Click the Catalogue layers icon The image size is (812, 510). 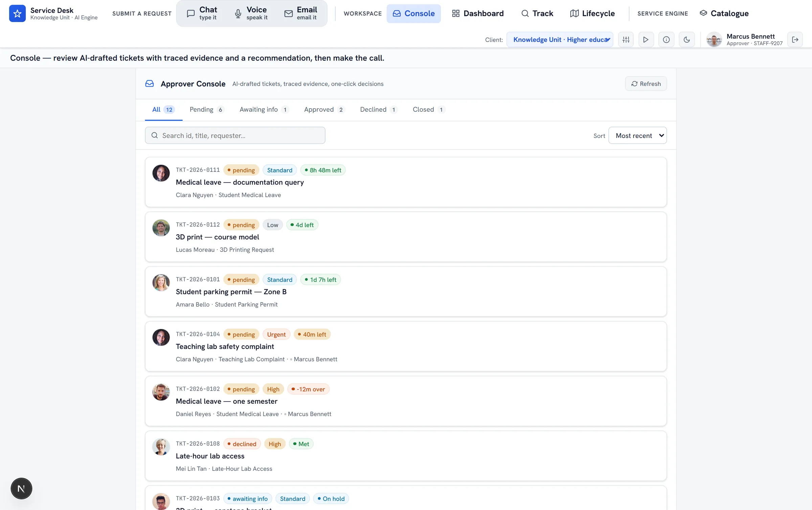(x=703, y=13)
